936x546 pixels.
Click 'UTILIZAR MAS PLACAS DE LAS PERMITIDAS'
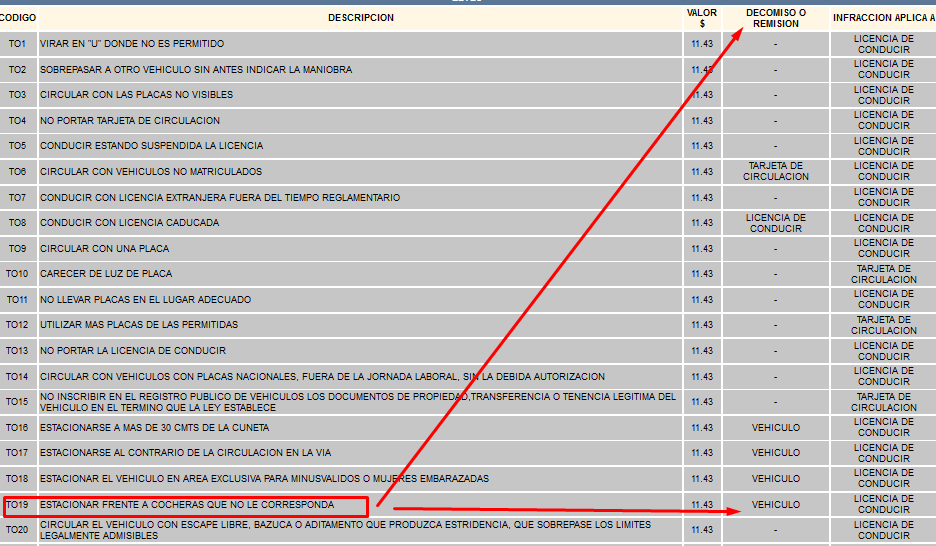point(139,325)
